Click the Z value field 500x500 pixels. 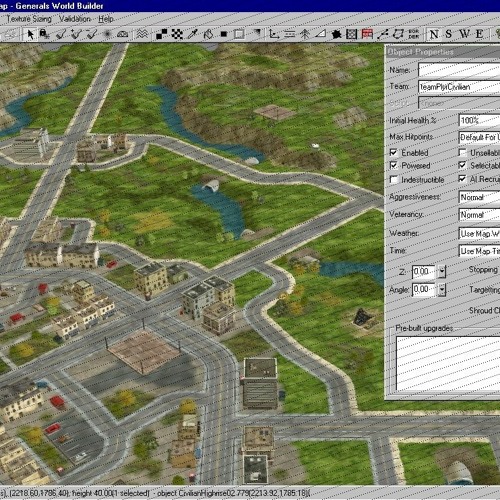click(425, 271)
